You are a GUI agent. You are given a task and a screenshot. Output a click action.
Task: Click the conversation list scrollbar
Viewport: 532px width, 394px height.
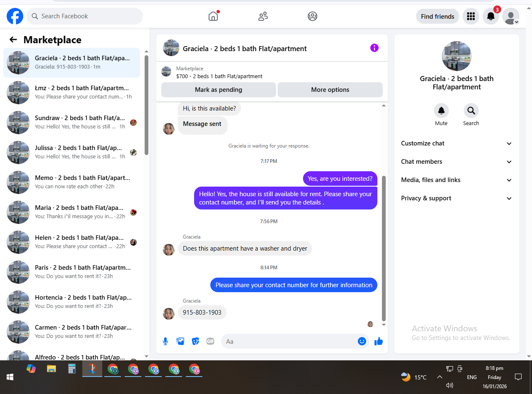pyautogui.click(x=146, y=105)
